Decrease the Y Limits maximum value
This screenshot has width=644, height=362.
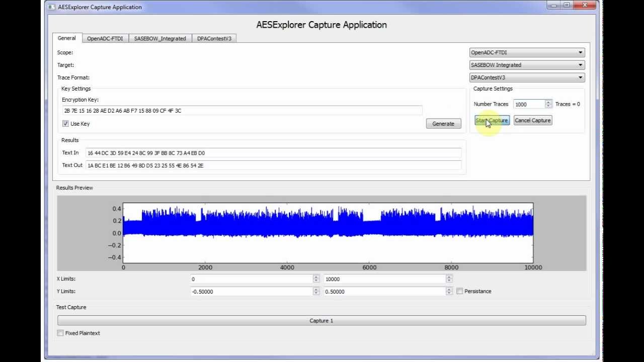[x=449, y=294]
